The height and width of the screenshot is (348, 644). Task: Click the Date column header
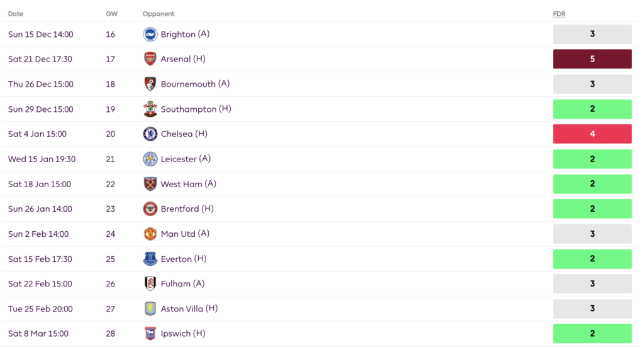tap(16, 14)
